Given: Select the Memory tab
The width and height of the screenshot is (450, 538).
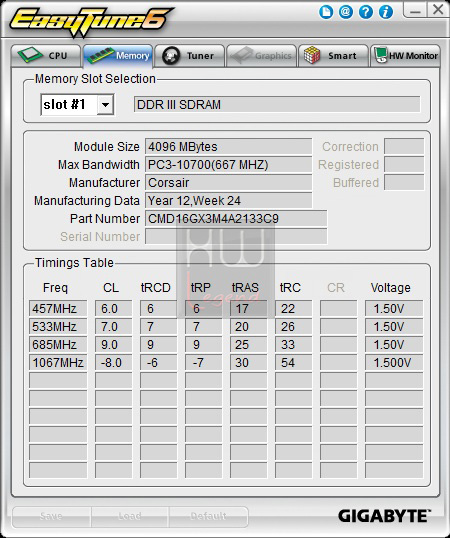Looking at the screenshot, I should coord(118,56).
